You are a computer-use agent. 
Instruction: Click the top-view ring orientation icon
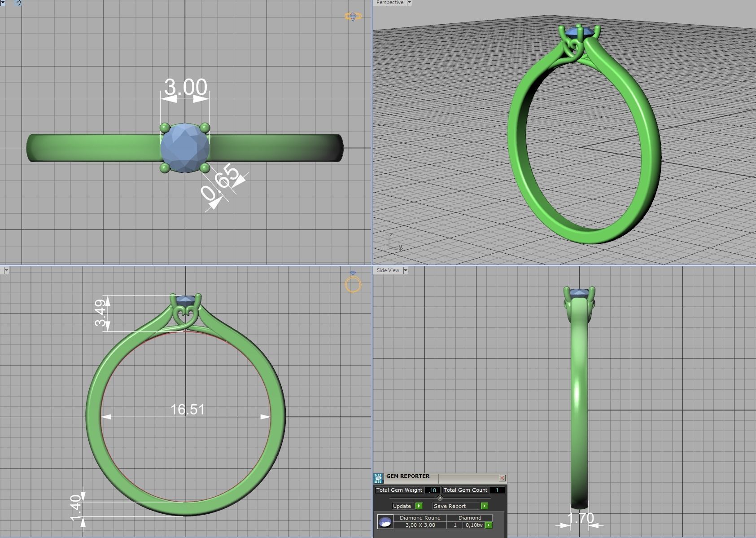tap(353, 17)
